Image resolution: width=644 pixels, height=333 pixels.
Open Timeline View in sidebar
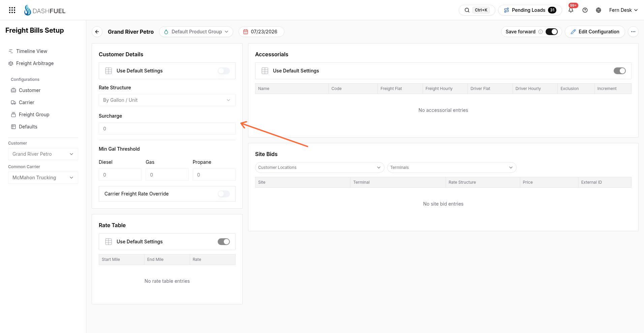[x=32, y=51]
